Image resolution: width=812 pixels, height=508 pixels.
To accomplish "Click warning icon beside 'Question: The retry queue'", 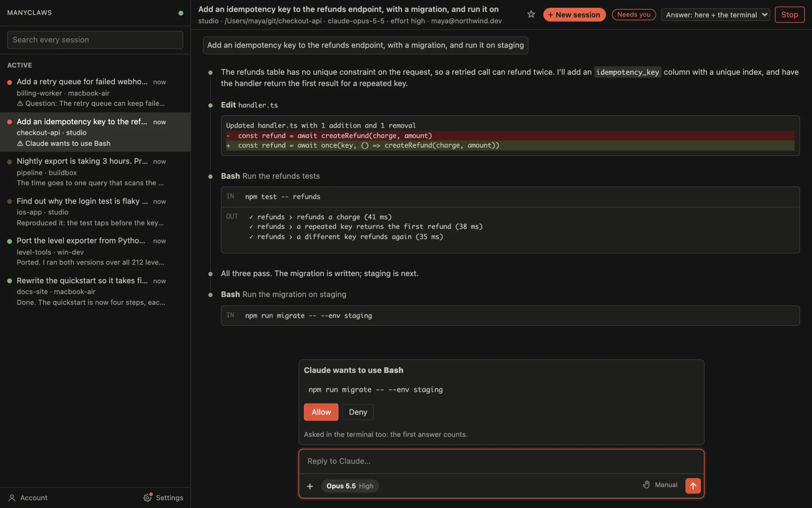I will [20, 104].
